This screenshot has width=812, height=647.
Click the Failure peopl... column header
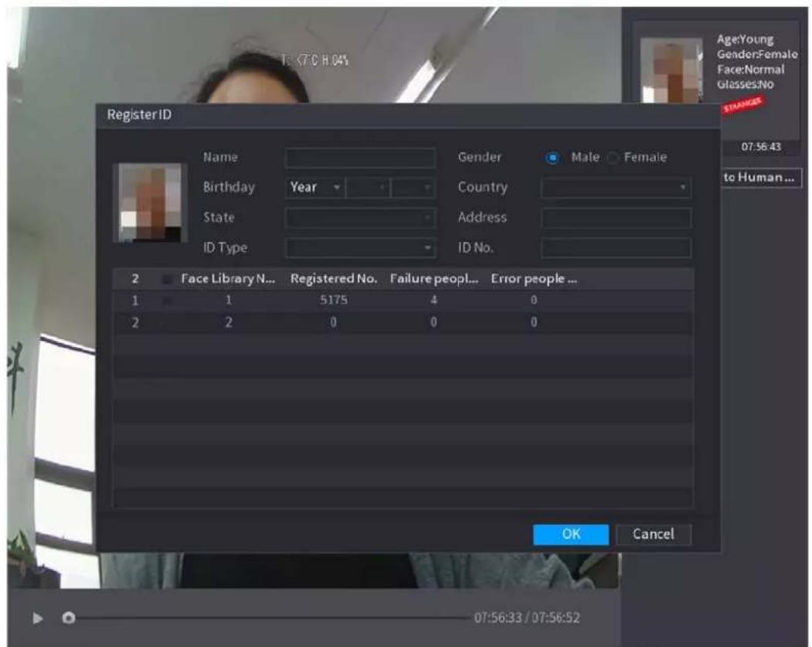click(434, 279)
